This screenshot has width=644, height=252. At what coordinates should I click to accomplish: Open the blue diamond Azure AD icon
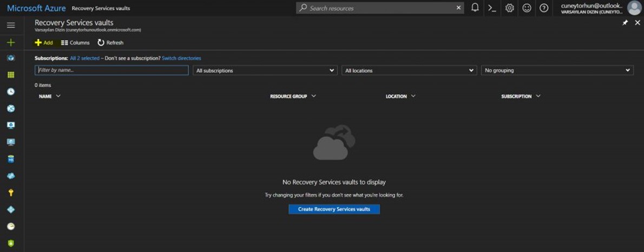(11, 209)
